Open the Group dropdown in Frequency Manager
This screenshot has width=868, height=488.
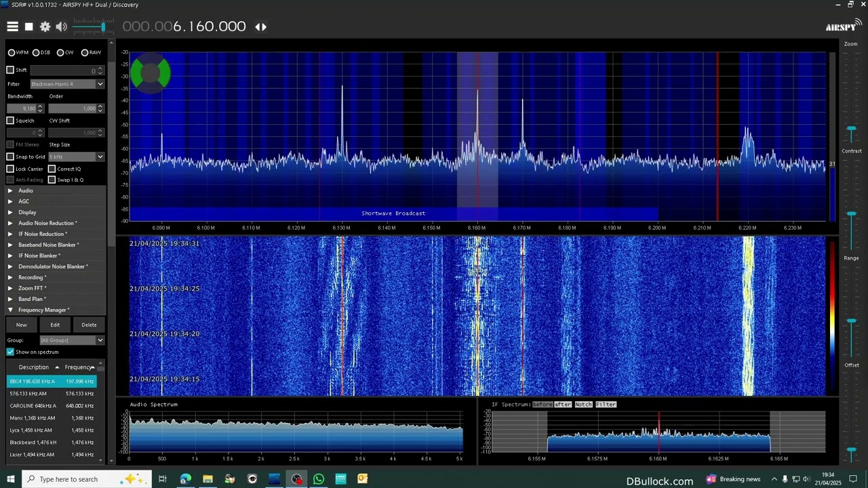pos(72,340)
